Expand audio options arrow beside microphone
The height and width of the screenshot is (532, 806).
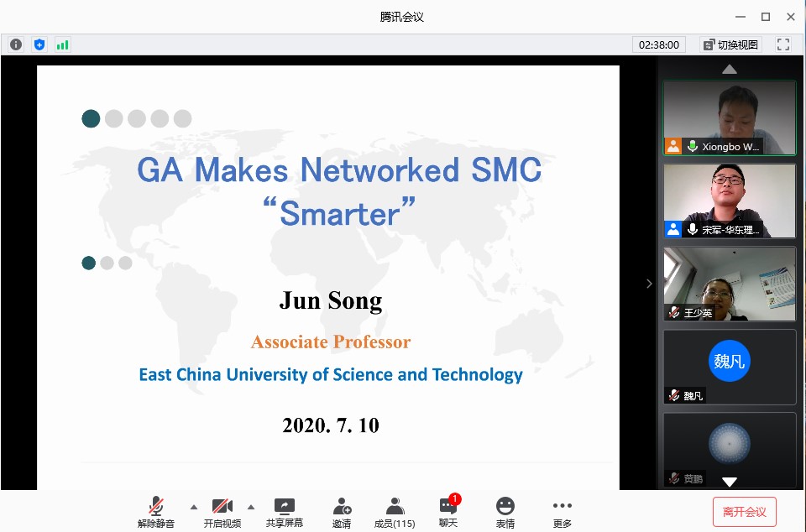(194, 507)
